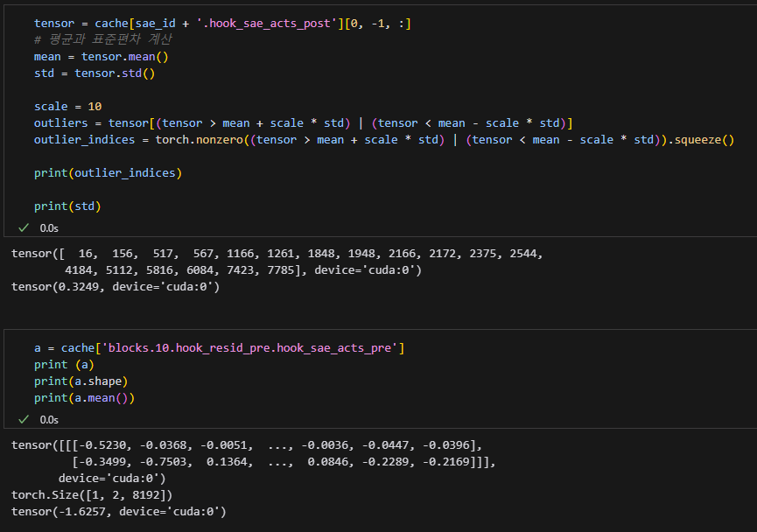Click the 'tensor = cache[sae_id' line
The height and width of the screenshot is (532, 757).
(222, 23)
